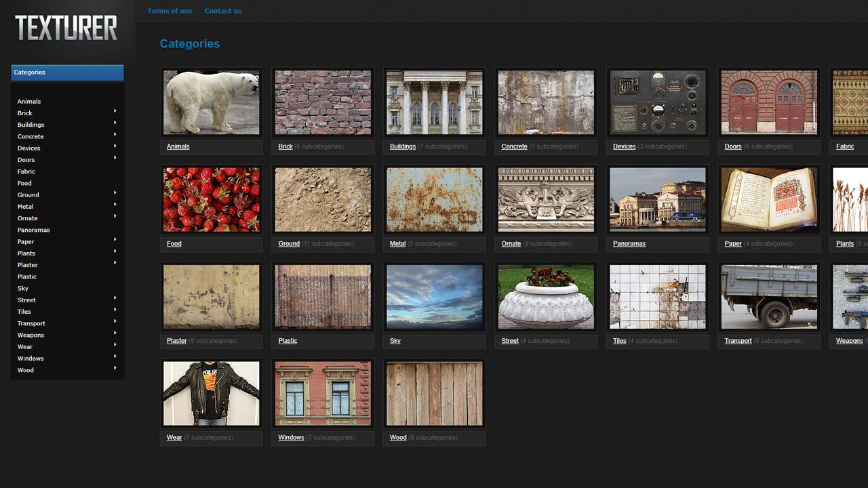Open the Ground dirt thumbnail
This screenshot has height=488, width=868.
point(323,200)
